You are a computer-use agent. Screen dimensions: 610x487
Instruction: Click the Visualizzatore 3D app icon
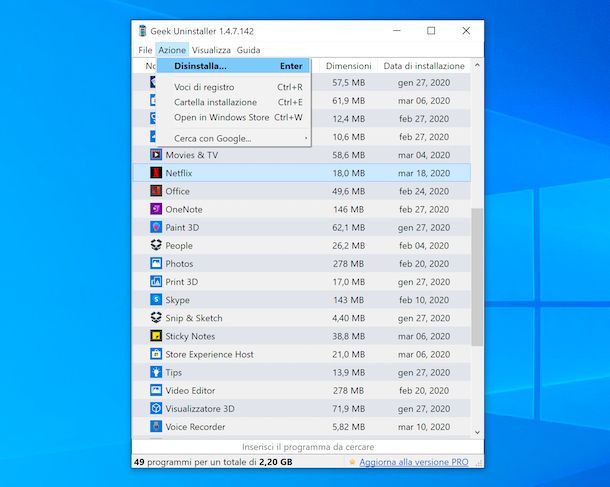[156, 408]
